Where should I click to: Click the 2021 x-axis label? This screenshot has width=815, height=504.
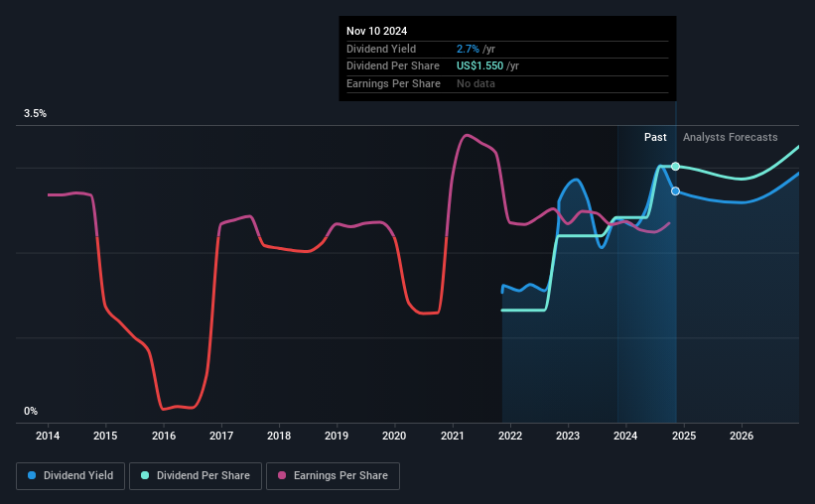453,436
